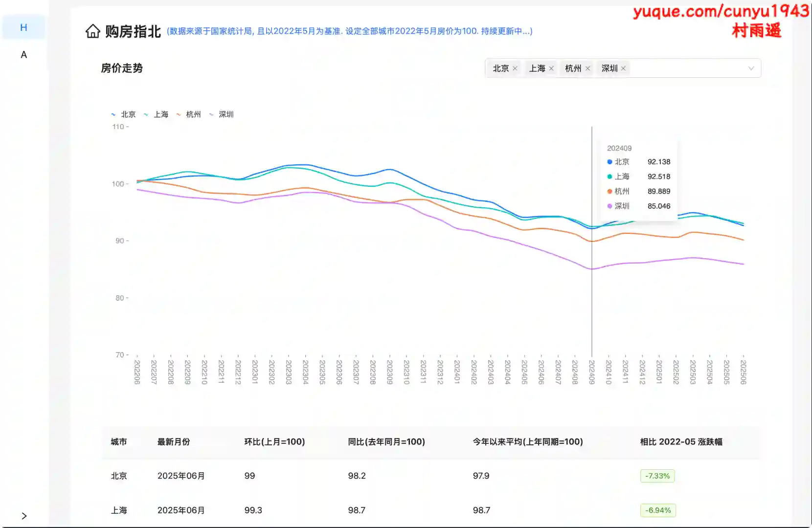
Task: Open the city selector dropdown arrow
Action: (751, 68)
